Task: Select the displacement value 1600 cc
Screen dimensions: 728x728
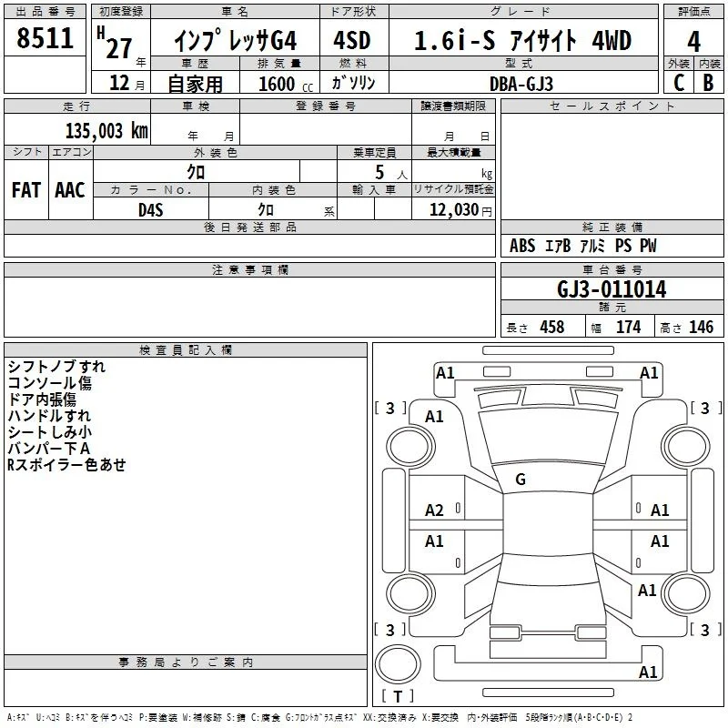Action: click(x=285, y=84)
